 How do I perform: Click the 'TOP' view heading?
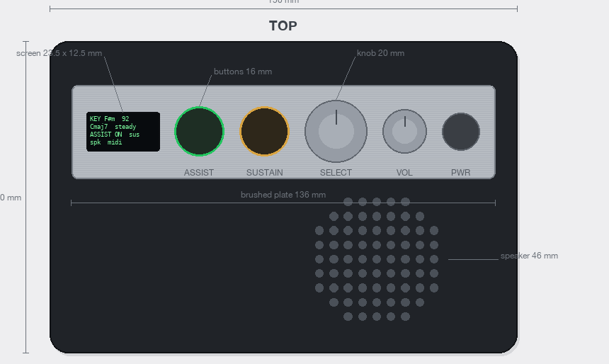(283, 26)
